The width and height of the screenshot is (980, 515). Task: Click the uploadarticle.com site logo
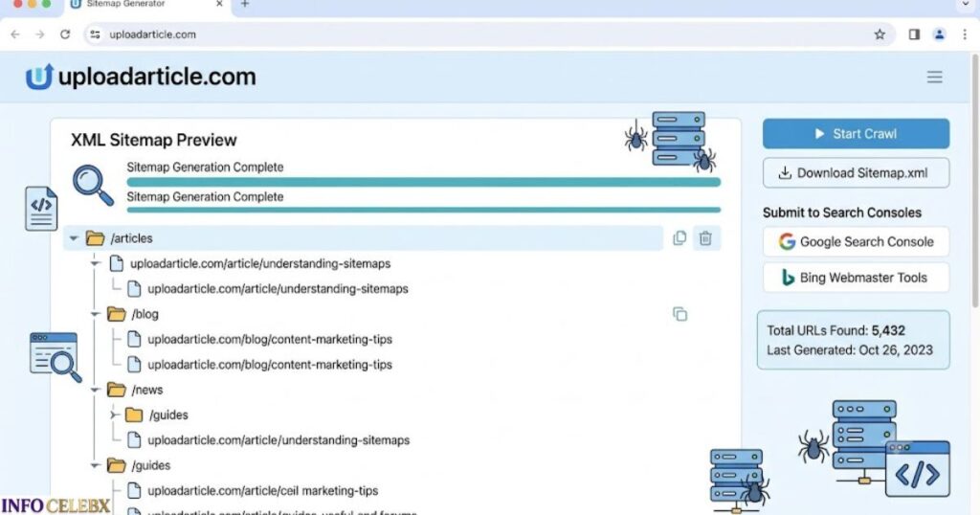pos(142,77)
